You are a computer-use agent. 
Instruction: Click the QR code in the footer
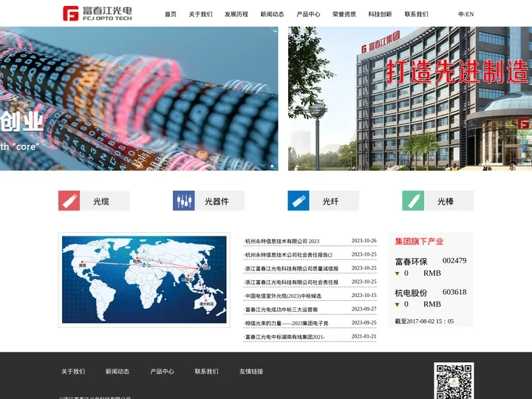[x=454, y=381]
